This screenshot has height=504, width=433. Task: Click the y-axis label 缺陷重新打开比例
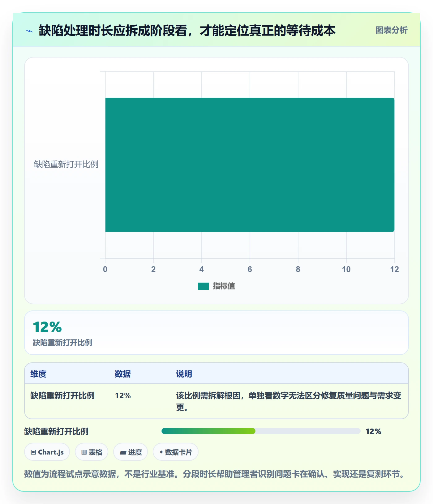tap(66, 164)
